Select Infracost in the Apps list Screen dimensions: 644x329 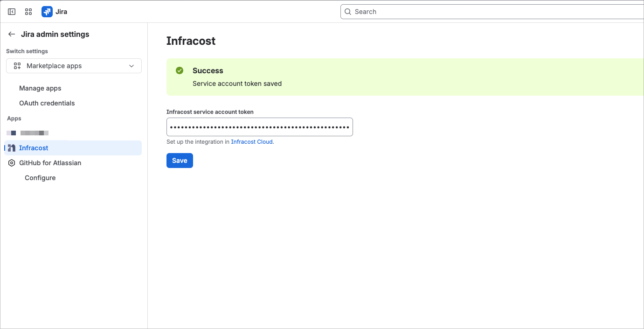[x=73, y=148]
